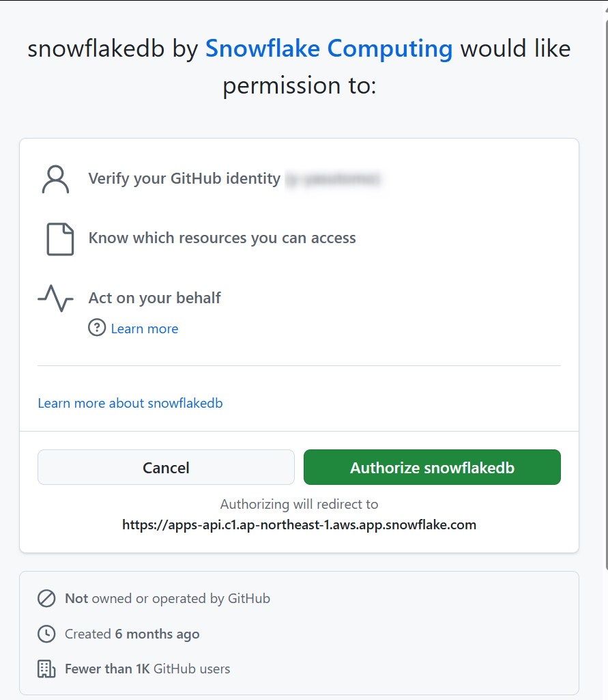Click the file icon for resource access
Screen dimensions: 608x700
point(60,239)
